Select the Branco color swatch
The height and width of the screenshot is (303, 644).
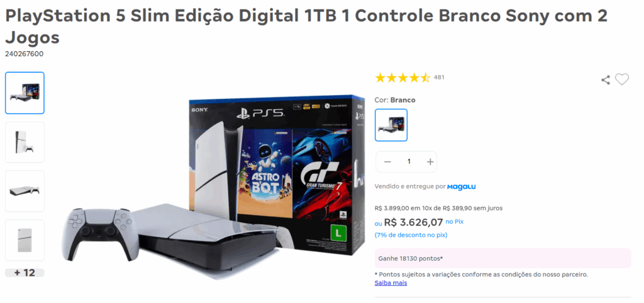391,125
